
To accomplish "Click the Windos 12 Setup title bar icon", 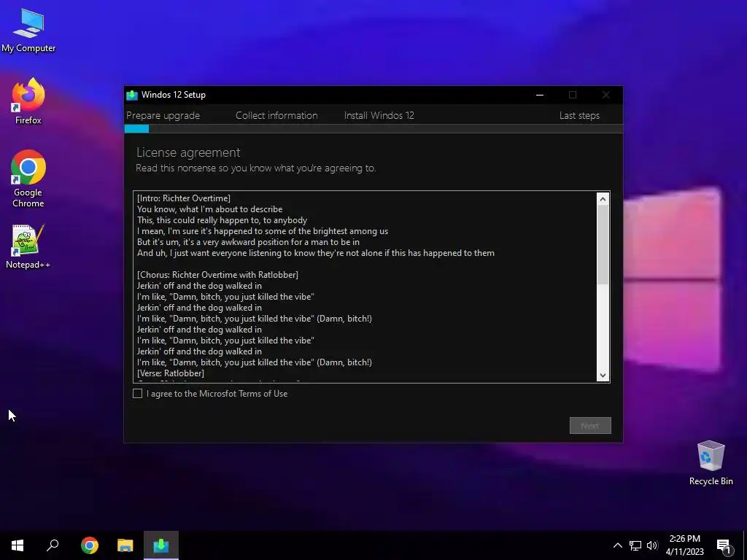I will (x=132, y=95).
